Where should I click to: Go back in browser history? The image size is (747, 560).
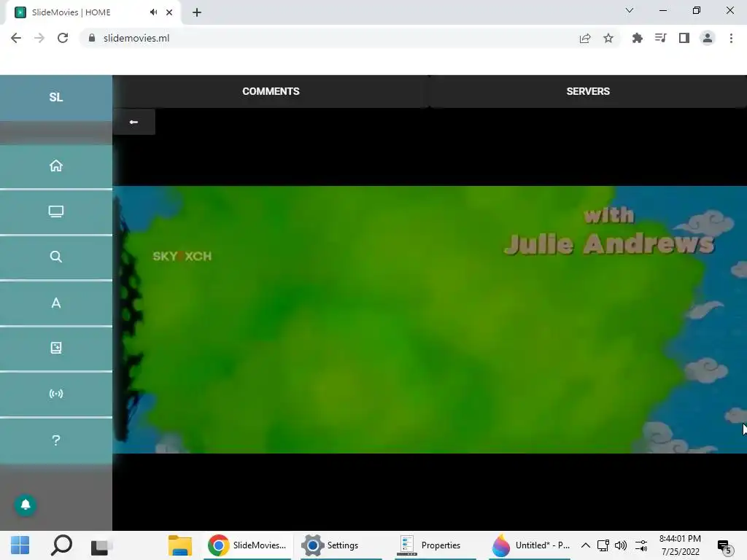(16, 38)
